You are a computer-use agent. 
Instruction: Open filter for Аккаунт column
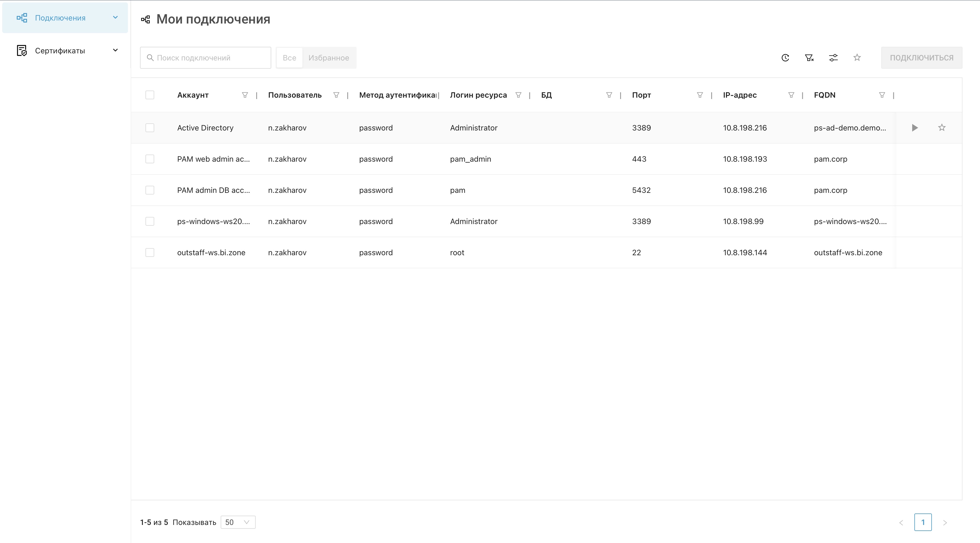pos(245,95)
